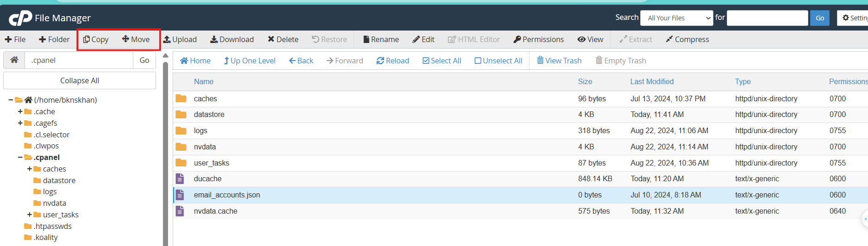
Task: Click the Move toolbar button
Action: click(136, 39)
